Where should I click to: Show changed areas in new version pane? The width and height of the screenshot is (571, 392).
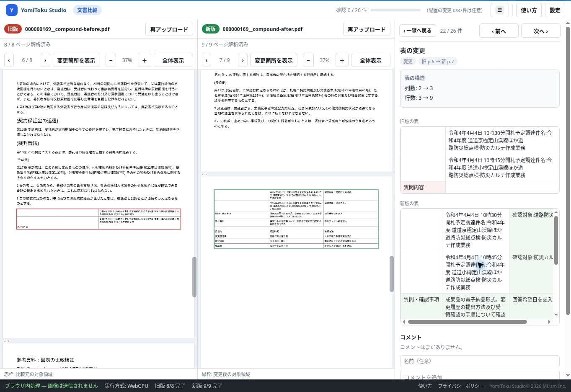(274, 60)
